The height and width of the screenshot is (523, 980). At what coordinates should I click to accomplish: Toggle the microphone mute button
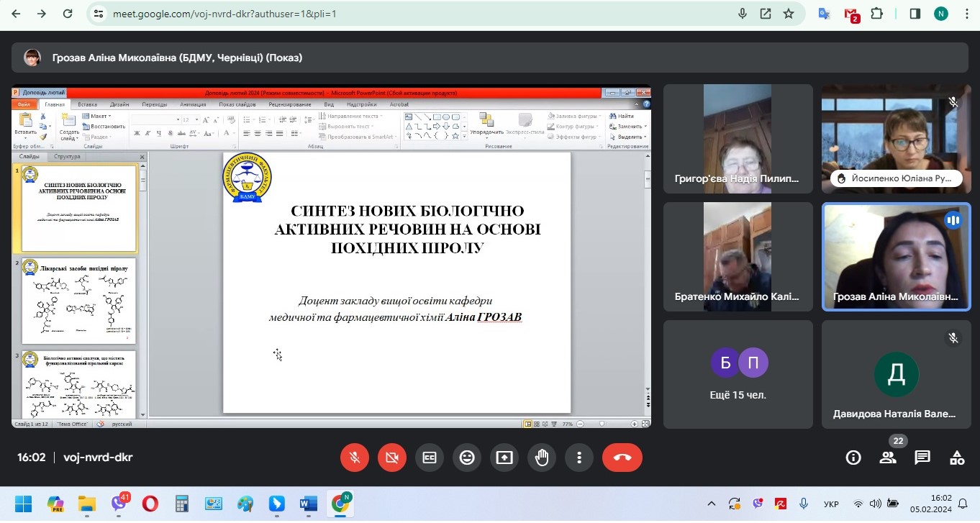pos(355,458)
